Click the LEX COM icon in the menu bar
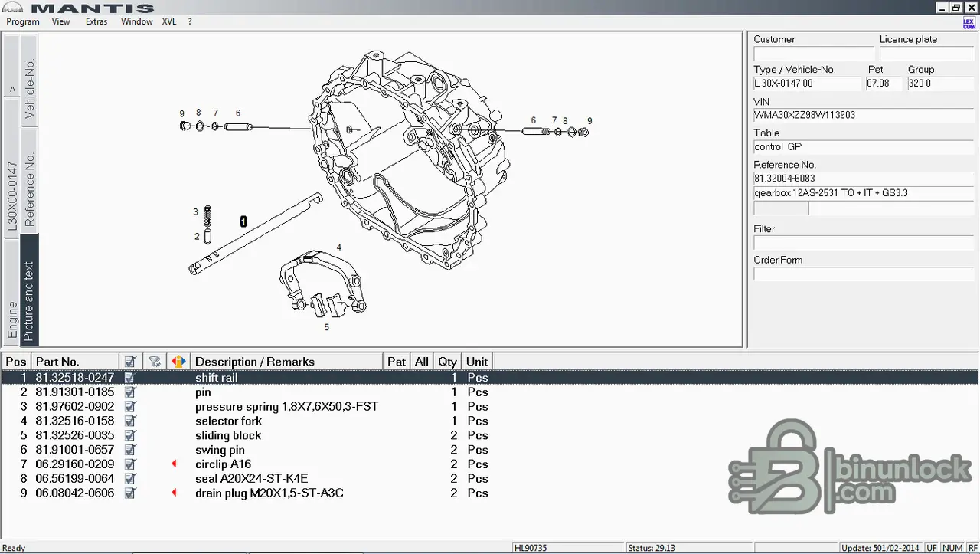Screen dimensions: 980x554 (x=969, y=22)
